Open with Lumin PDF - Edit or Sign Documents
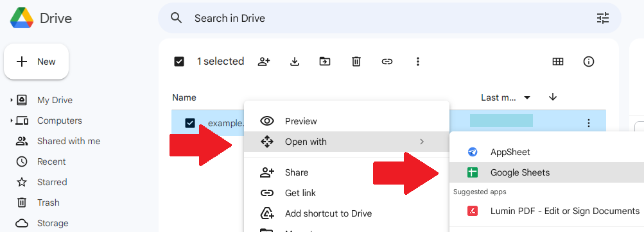Viewport: 644px width, 232px height. [x=546, y=211]
